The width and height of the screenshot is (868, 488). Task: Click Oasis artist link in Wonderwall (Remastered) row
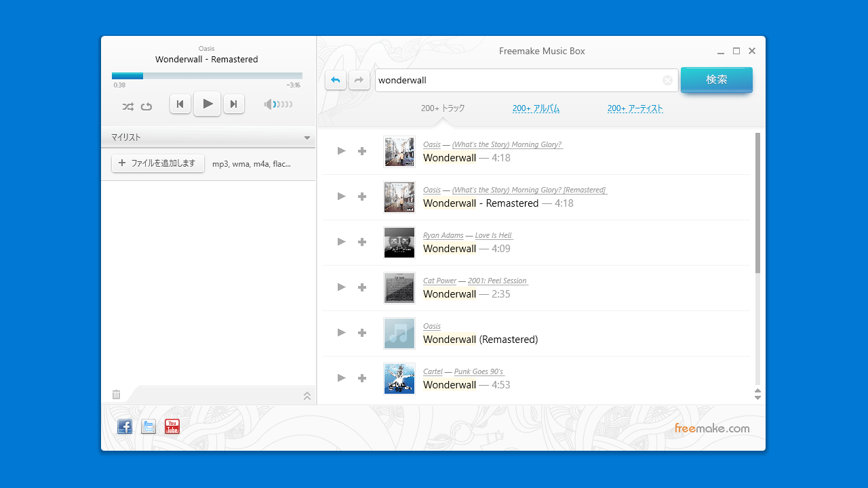(432, 326)
